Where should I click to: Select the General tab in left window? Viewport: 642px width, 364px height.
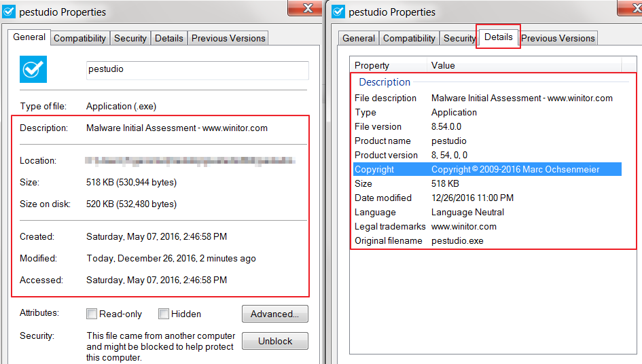(x=29, y=37)
